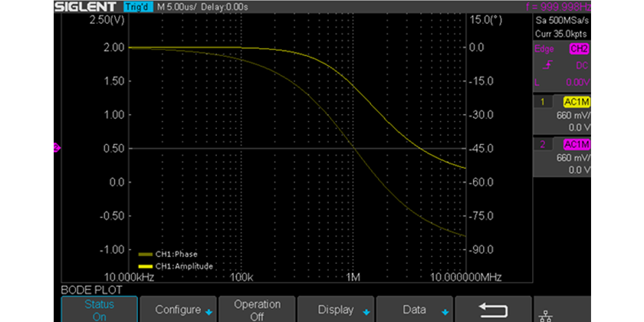Click the channel 2 ground marker at left edge

(x=56, y=148)
